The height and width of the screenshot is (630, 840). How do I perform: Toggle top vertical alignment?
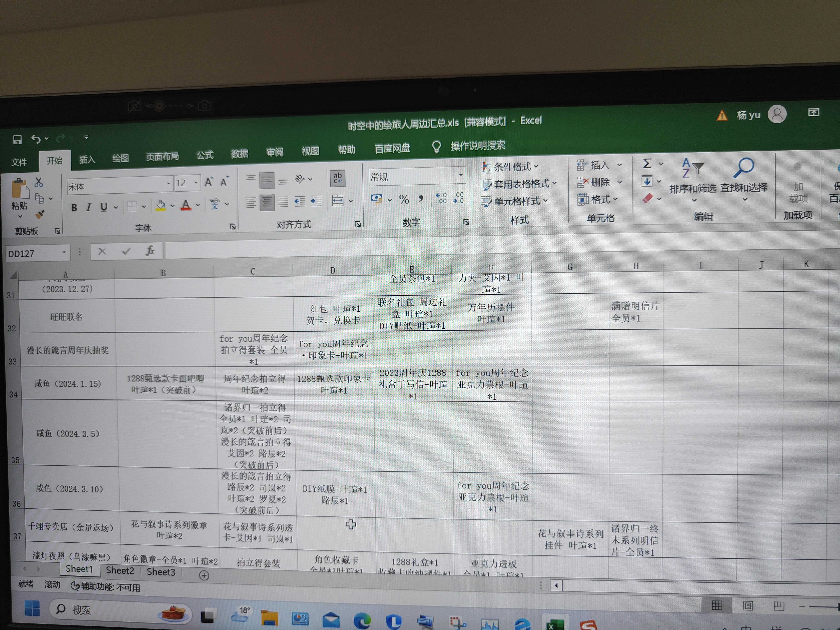pyautogui.click(x=251, y=178)
